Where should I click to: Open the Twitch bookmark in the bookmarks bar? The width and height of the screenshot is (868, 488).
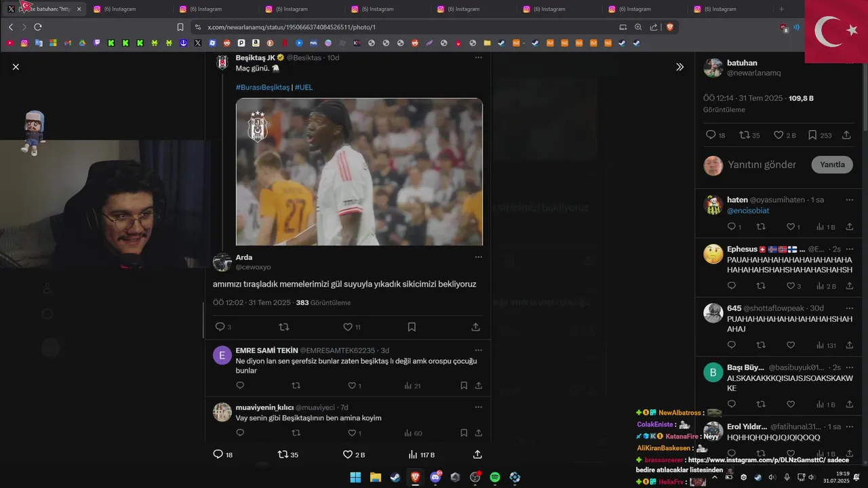97,43
